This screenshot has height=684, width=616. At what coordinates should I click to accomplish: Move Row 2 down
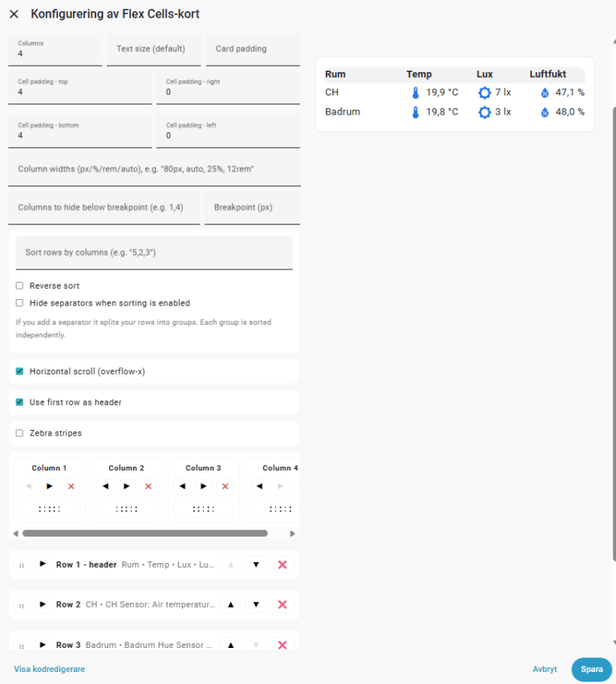tap(256, 605)
